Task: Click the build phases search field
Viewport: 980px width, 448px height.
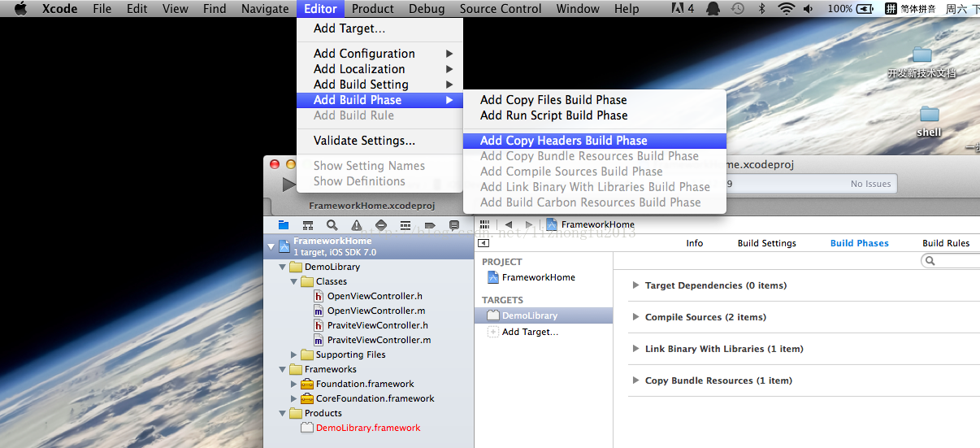Action: [x=951, y=261]
